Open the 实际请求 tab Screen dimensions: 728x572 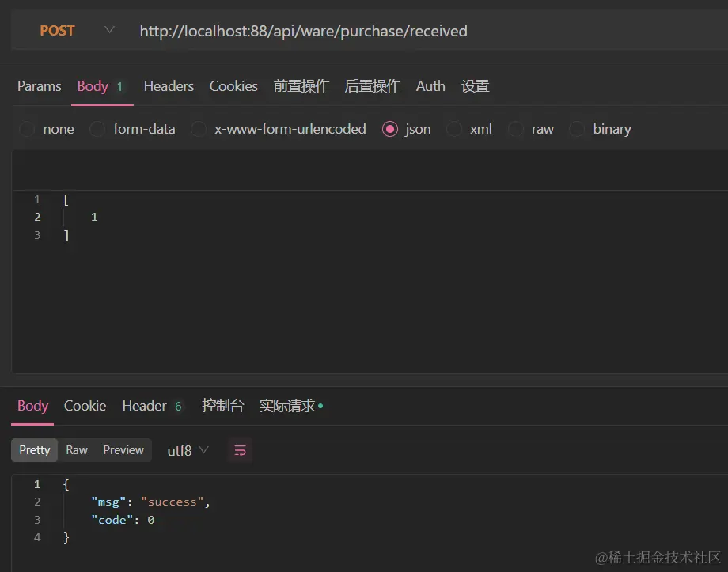(x=290, y=406)
